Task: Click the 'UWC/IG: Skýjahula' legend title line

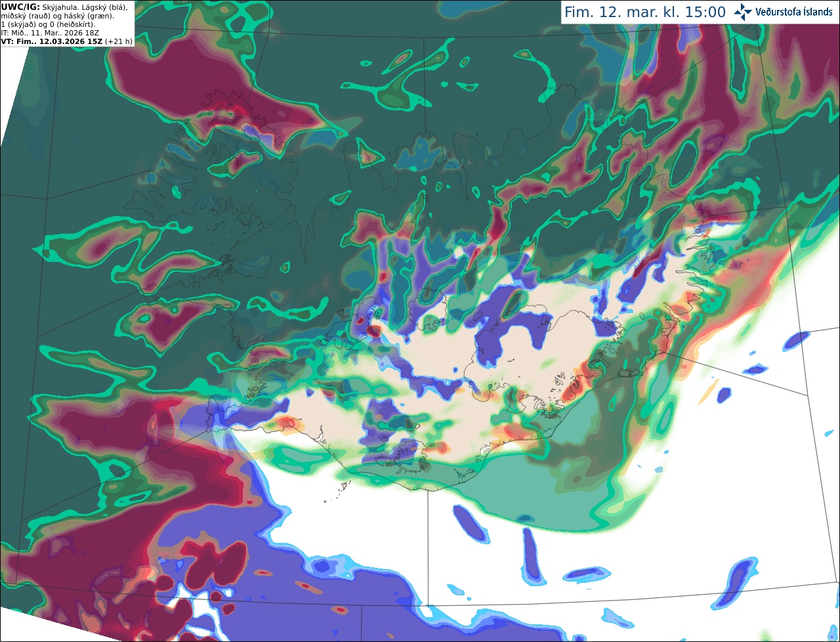Action: tap(64, 7)
